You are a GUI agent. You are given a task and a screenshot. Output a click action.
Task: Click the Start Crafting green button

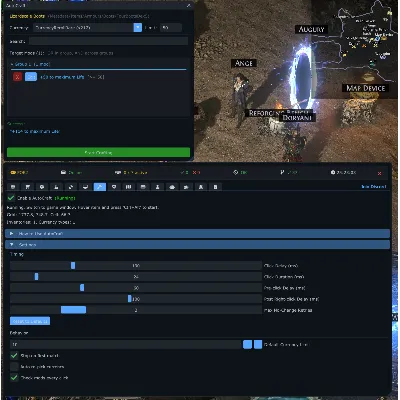point(98,153)
